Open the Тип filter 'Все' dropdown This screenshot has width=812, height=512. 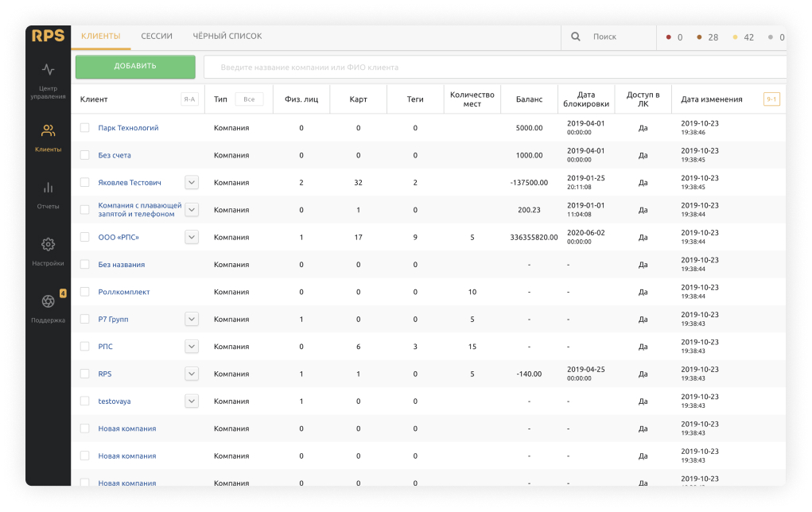248,99
